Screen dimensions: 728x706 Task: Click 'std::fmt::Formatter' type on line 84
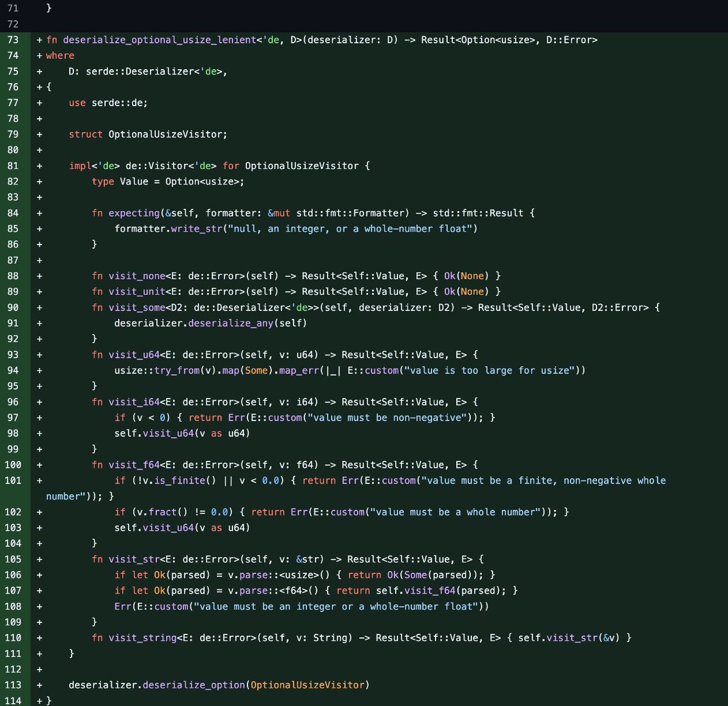350,213
